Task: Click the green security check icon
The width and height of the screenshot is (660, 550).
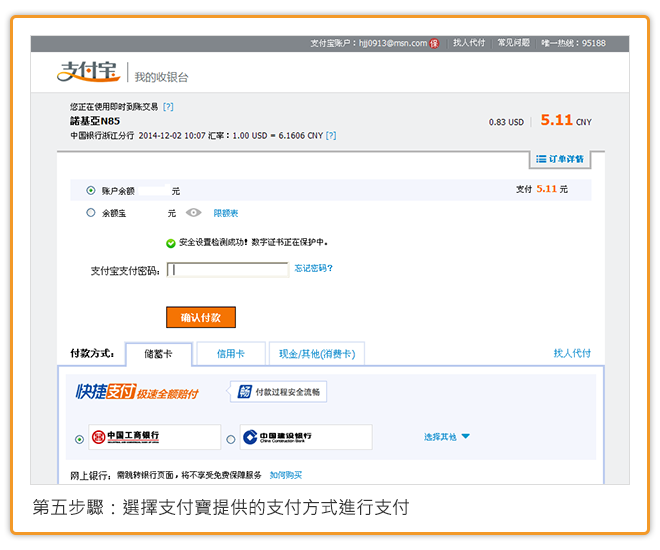Action: click(x=170, y=242)
